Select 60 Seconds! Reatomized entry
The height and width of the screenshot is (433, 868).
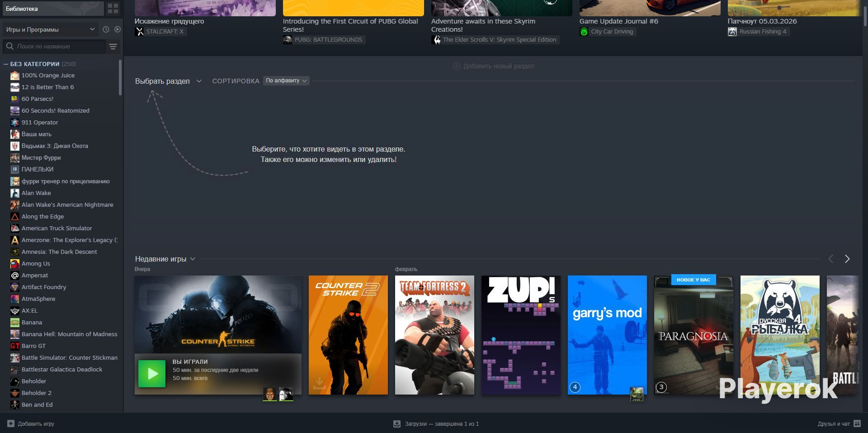(x=56, y=111)
